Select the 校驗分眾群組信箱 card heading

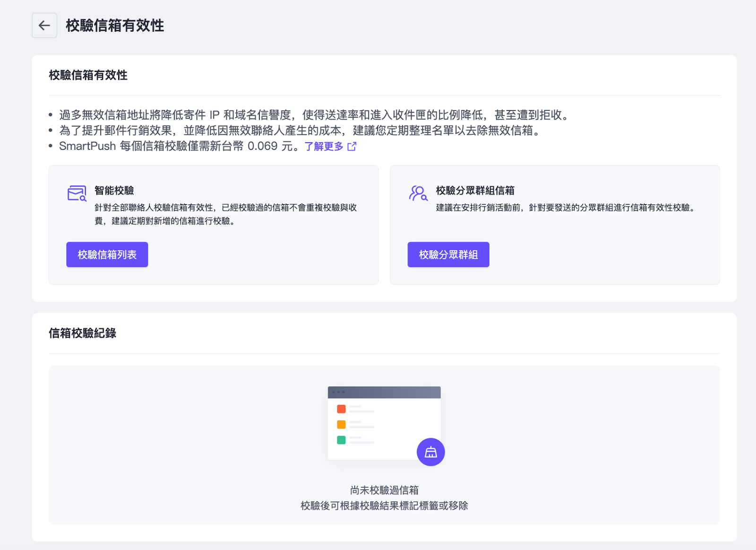(x=475, y=190)
